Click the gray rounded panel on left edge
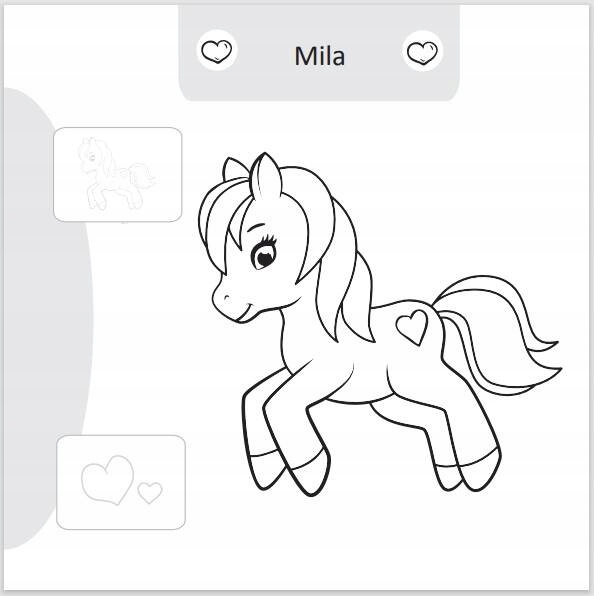 [44, 319]
